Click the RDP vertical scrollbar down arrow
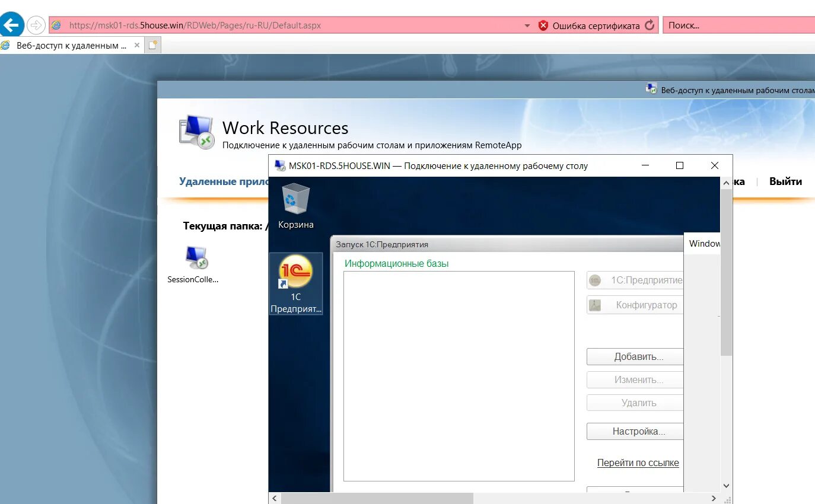The width and height of the screenshot is (815, 504). 726,486
